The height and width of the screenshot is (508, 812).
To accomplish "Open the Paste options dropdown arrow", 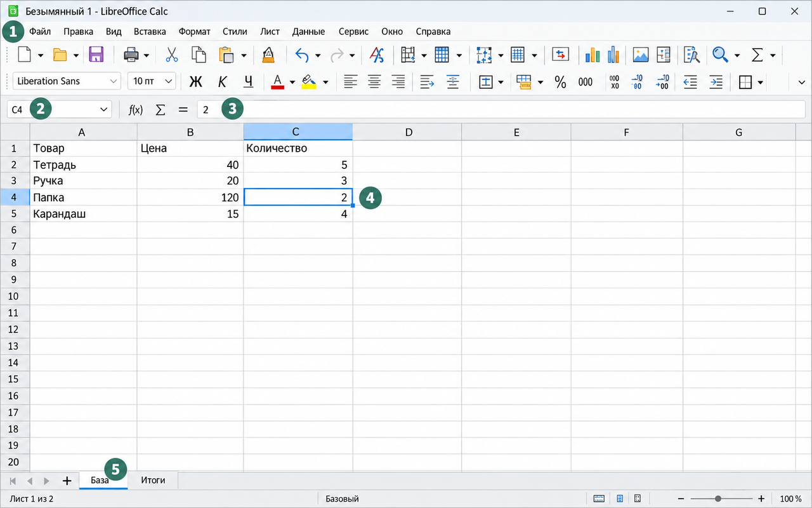I will tap(244, 55).
